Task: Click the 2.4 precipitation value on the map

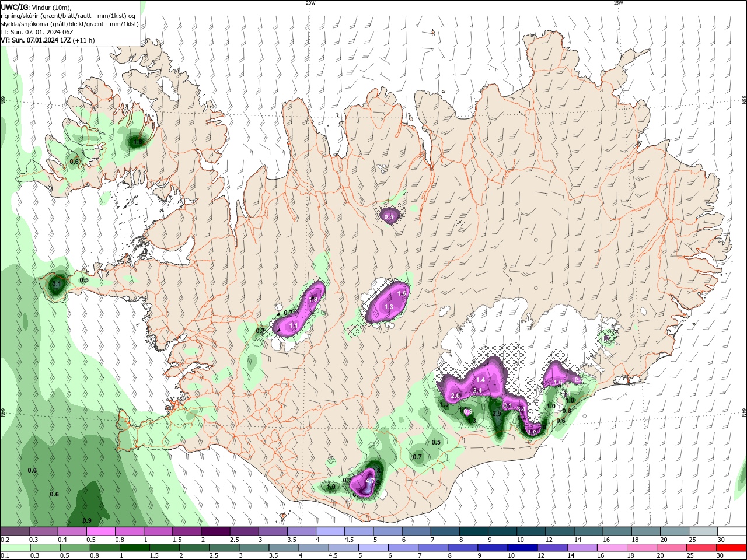Action: pos(477,390)
